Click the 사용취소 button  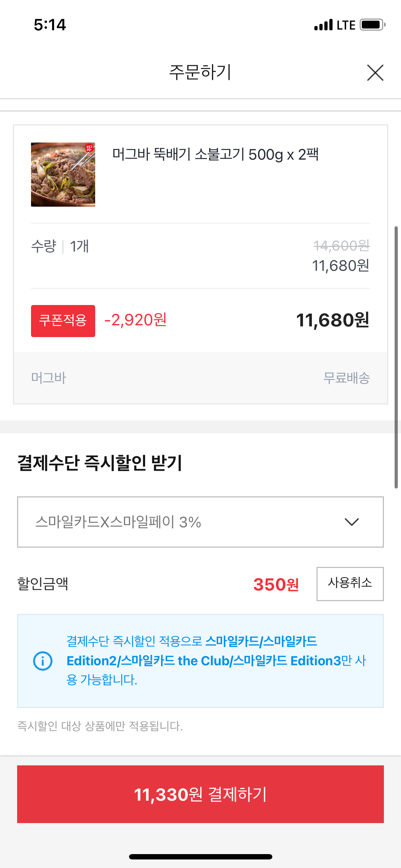click(350, 584)
